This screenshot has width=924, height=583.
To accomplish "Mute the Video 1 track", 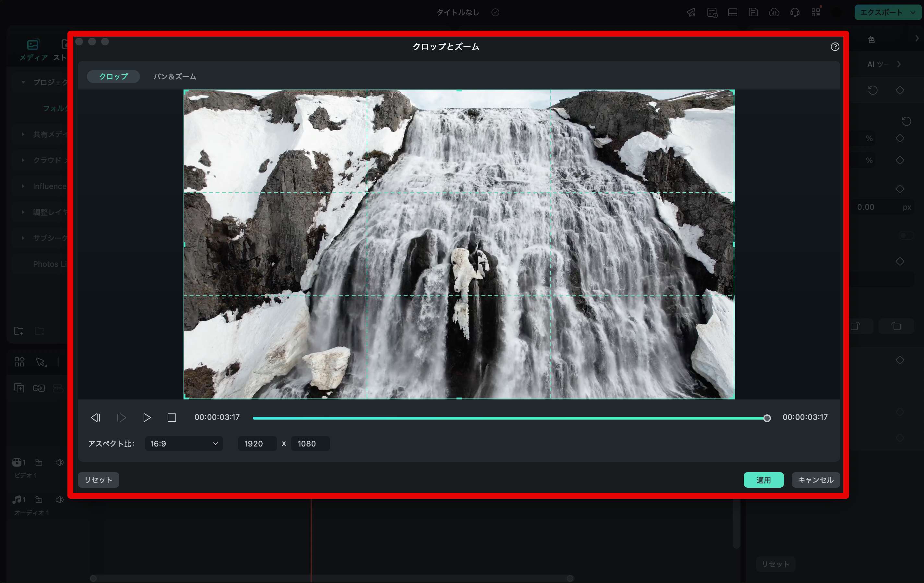I will click(59, 462).
